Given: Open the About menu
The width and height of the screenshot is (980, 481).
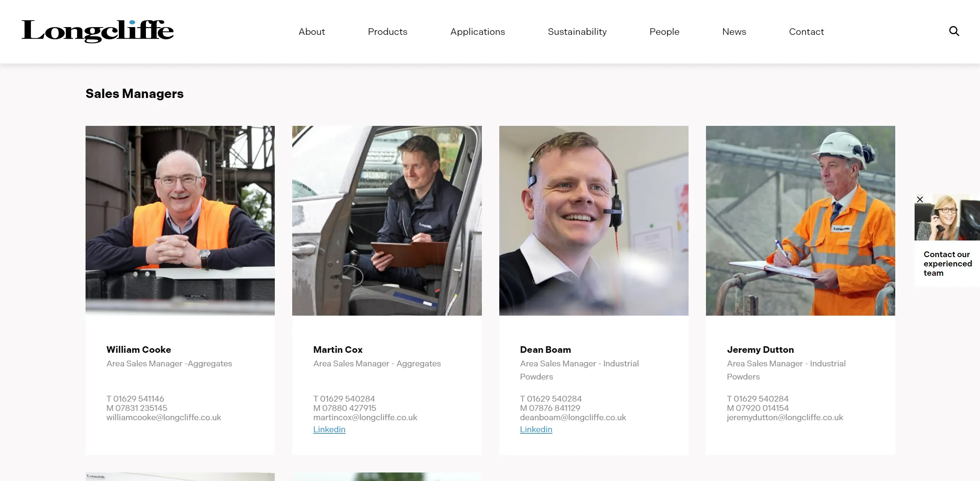Looking at the screenshot, I should click(312, 31).
